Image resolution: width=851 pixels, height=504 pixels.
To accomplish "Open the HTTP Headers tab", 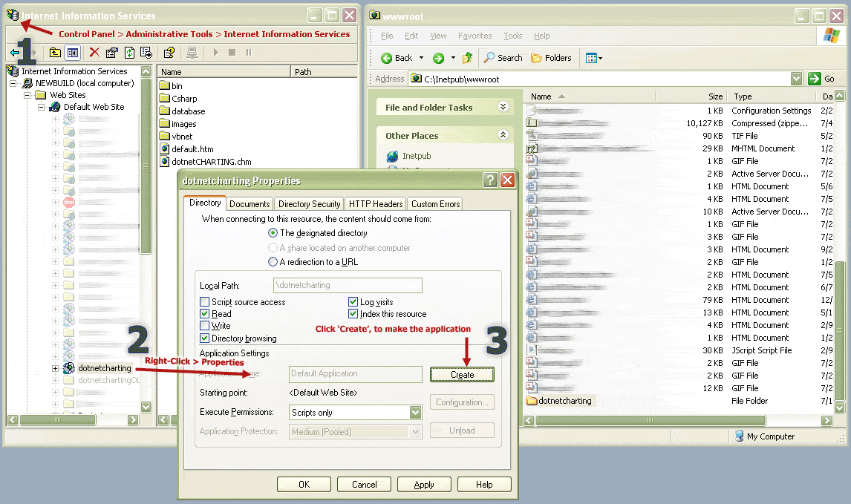I will tap(376, 204).
